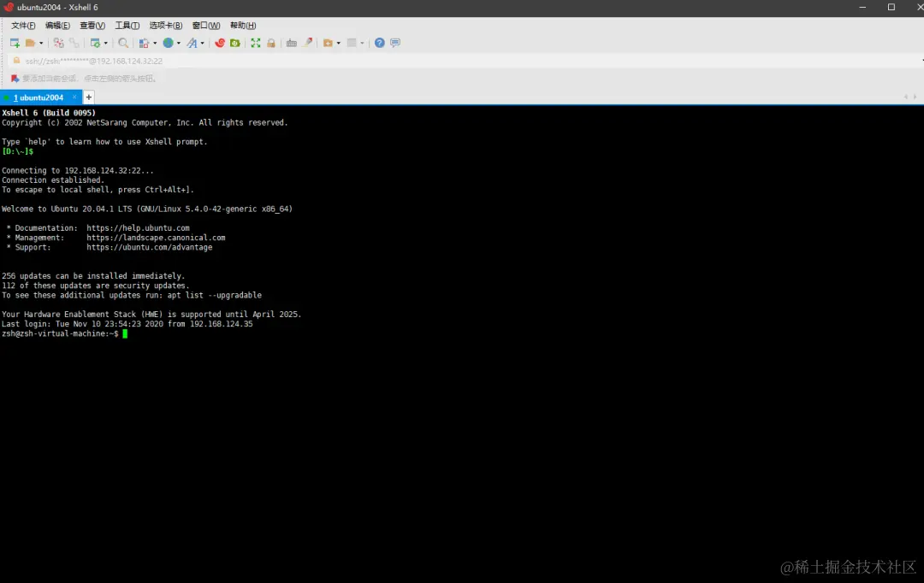The height and width of the screenshot is (583, 924).
Task: Click 'Connecting to 192.168.124.32:22...' line
Action: click(x=77, y=171)
